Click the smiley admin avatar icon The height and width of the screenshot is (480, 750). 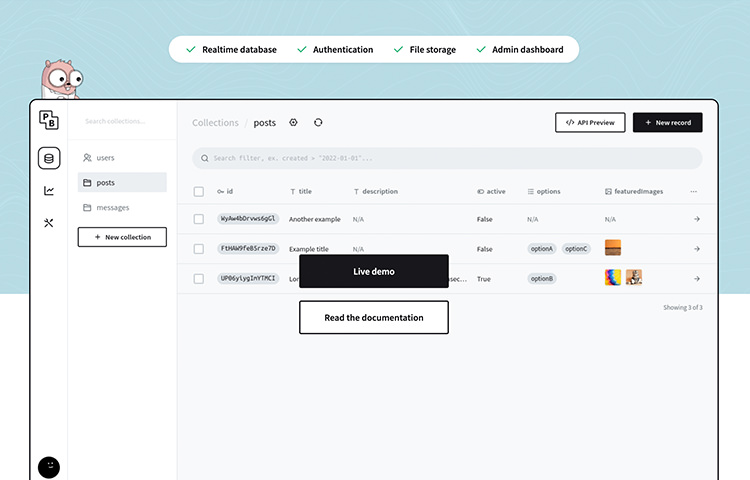click(49, 467)
